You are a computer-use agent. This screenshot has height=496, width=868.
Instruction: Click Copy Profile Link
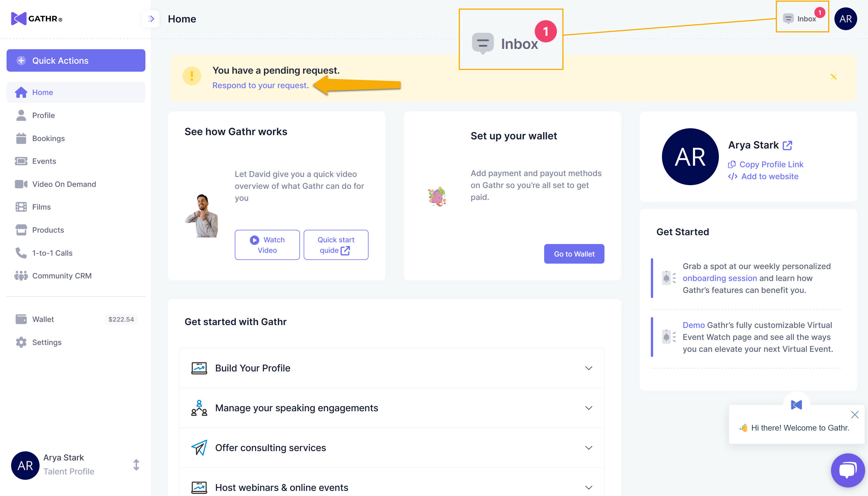(771, 165)
